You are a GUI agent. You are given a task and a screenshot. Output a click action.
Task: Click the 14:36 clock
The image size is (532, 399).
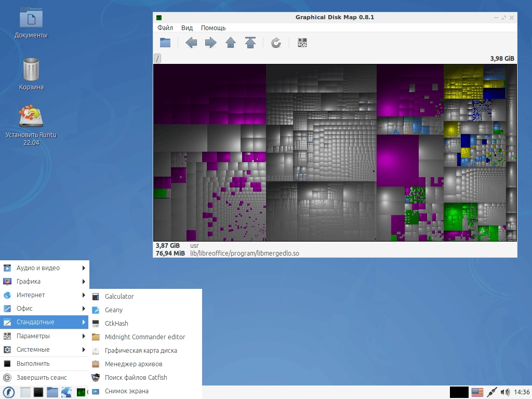click(522, 392)
